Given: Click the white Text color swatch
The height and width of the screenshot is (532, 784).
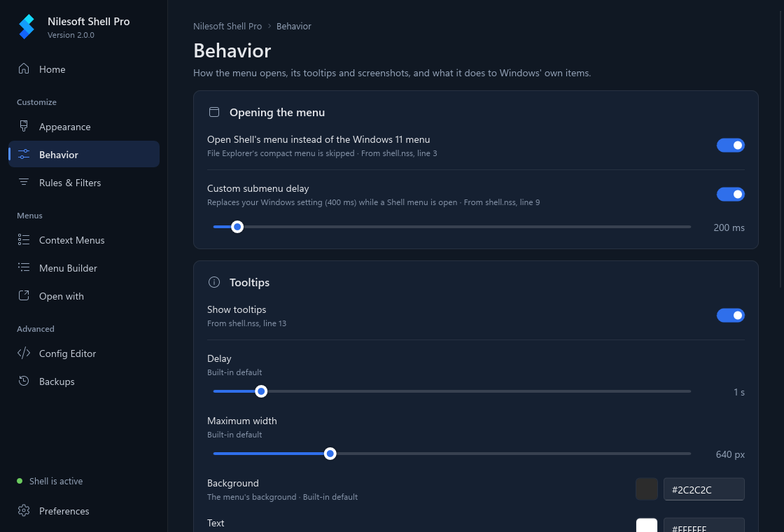Looking at the screenshot, I should 647,525.
